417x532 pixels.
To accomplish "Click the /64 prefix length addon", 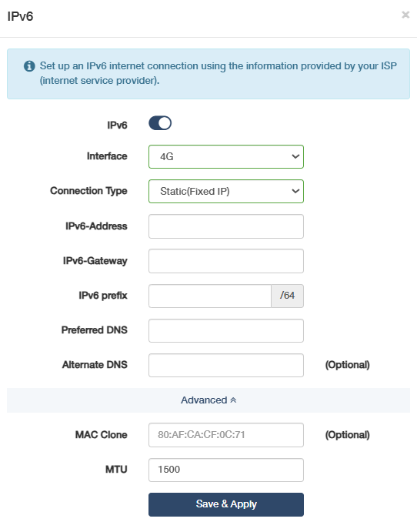I will coord(287,296).
